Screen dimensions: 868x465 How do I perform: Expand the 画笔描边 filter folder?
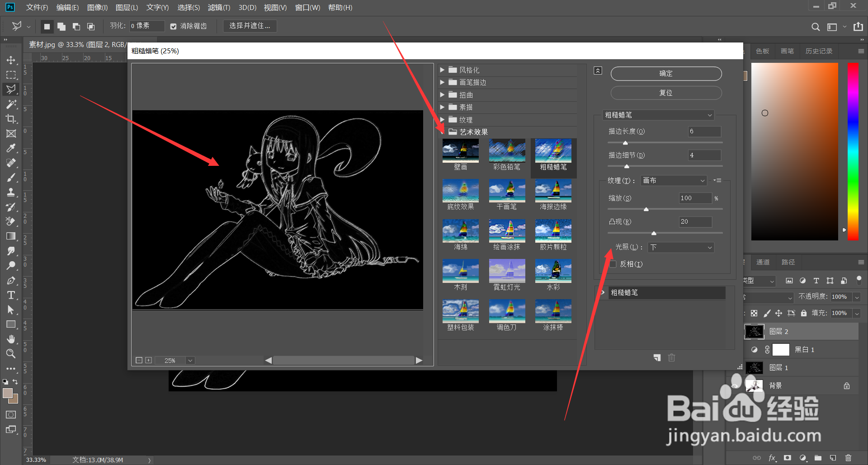(442, 82)
